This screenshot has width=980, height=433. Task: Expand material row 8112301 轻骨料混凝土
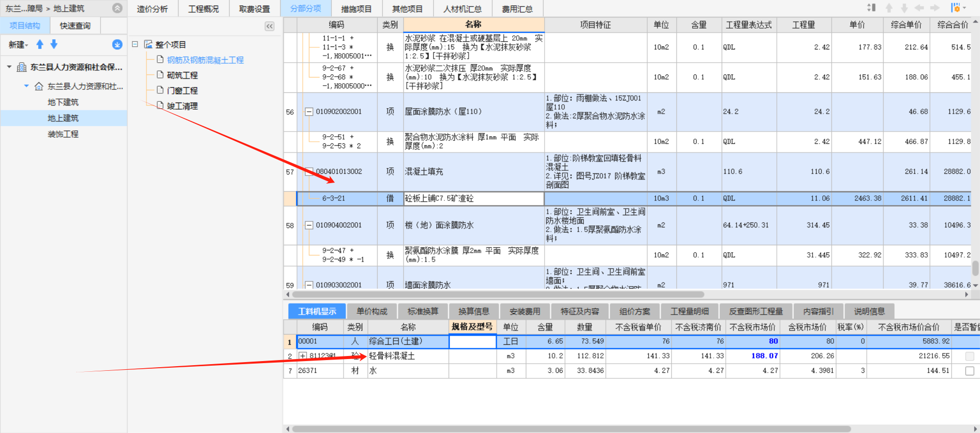[x=303, y=356]
